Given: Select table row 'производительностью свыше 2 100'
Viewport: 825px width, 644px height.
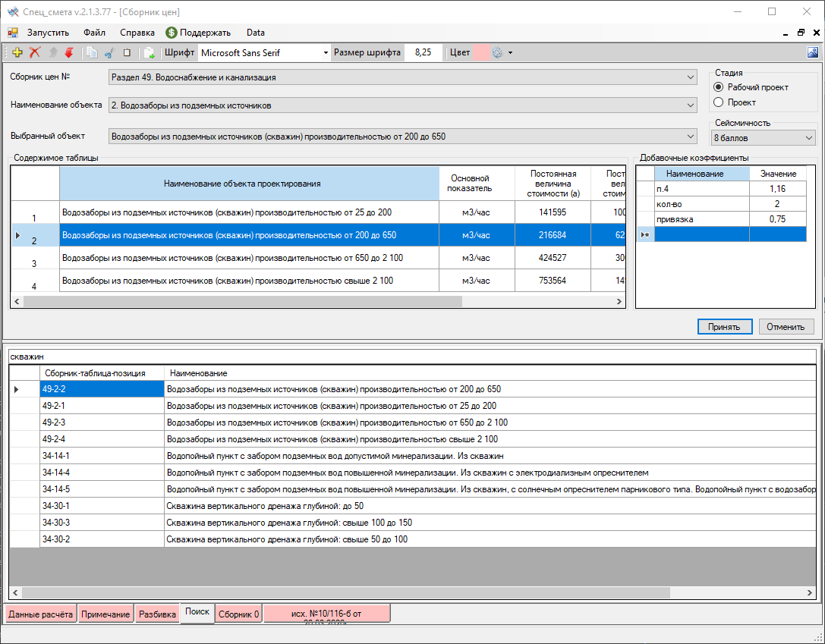Looking at the screenshot, I should point(318,281).
